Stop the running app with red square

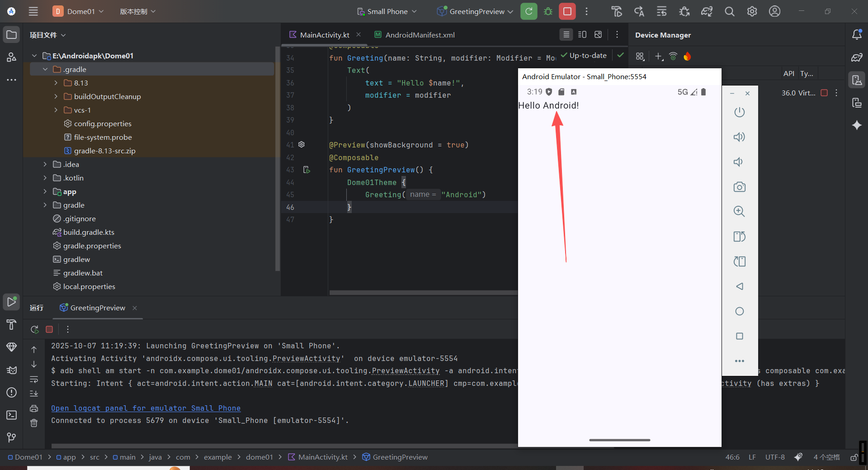pyautogui.click(x=567, y=11)
